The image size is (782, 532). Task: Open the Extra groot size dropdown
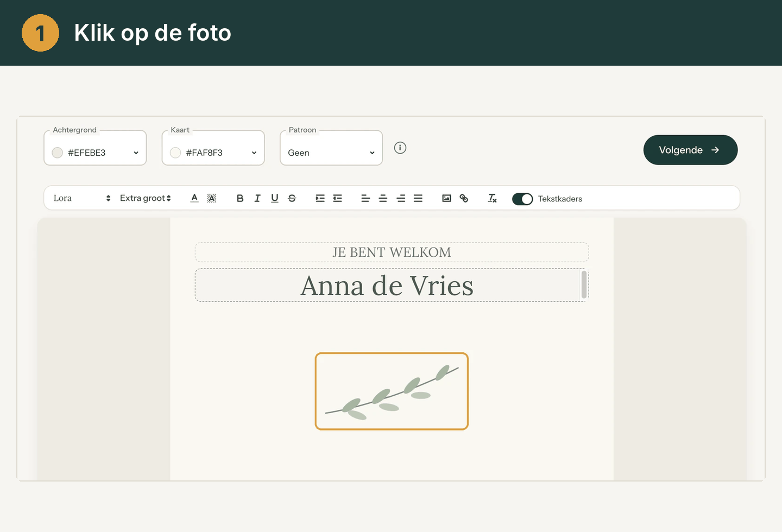[x=146, y=198]
